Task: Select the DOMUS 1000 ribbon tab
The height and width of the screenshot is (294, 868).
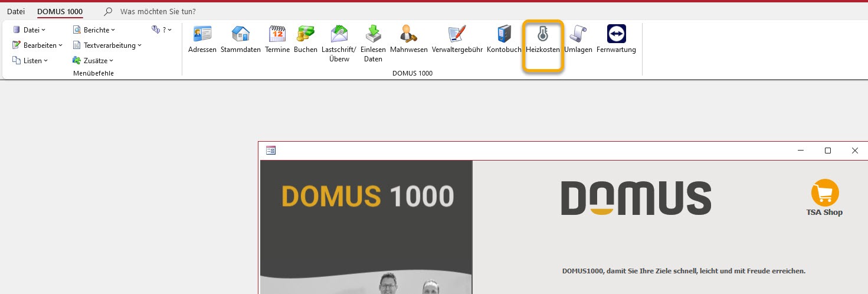Action: [x=60, y=11]
